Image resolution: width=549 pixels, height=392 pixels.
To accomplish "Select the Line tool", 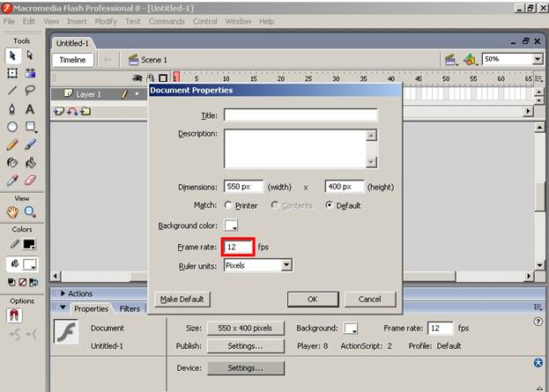I will (12, 91).
